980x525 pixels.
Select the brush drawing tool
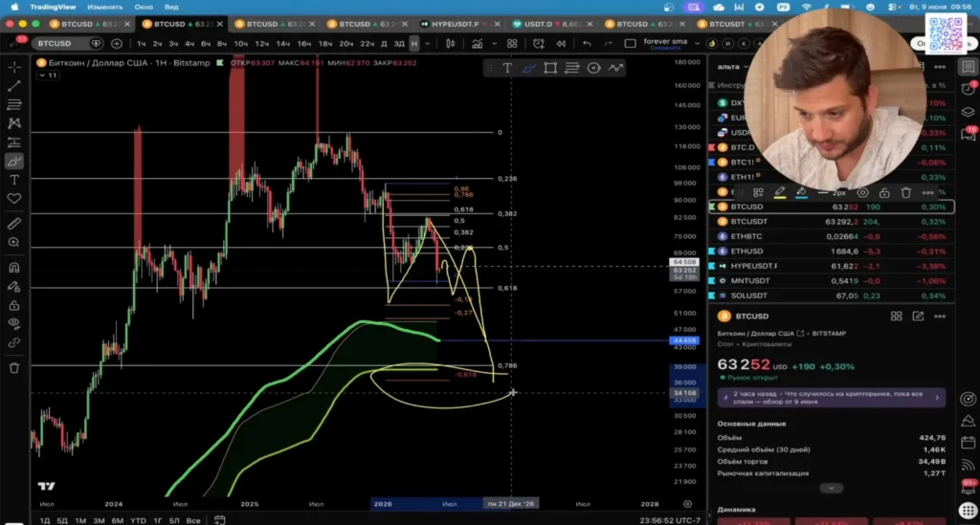tap(13, 161)
